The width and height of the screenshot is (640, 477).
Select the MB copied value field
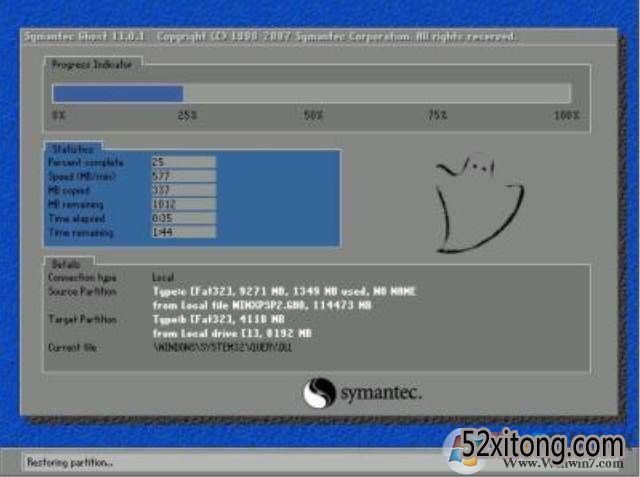pos(183,190)
